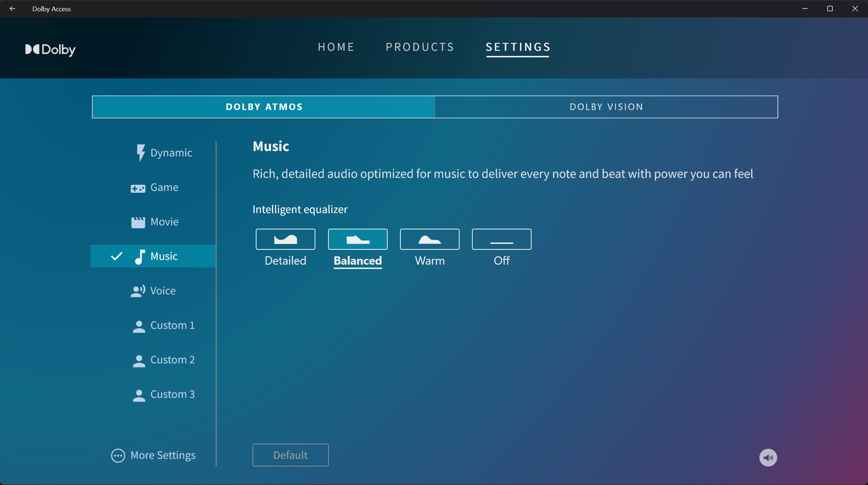Select the Warm equalizer preset
Viewport: 868px width, 485px height.
(429, 239)
